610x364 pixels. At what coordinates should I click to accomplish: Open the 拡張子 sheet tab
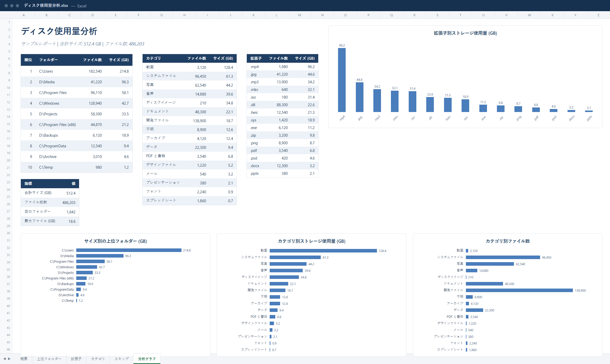pos(76,359)
